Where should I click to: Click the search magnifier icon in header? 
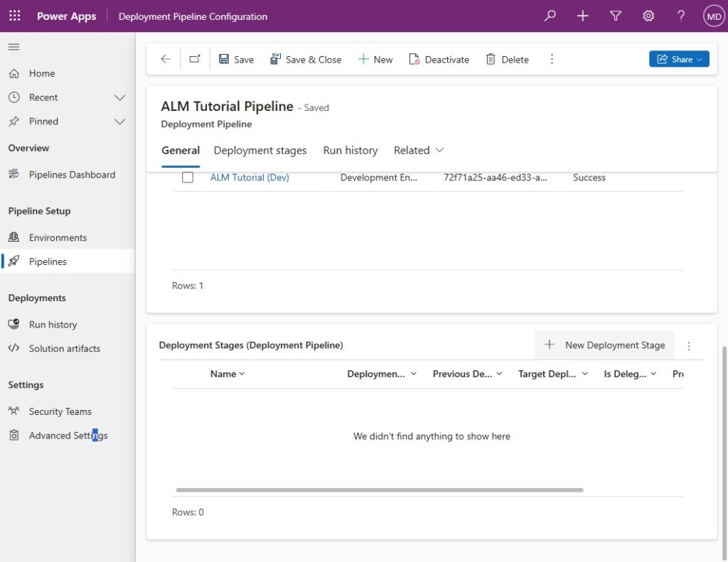[550, 16]
